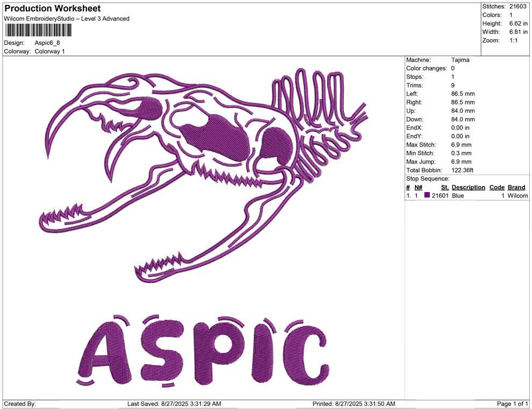
Task: Click the 'Color changes:' label
Action: 427,69
